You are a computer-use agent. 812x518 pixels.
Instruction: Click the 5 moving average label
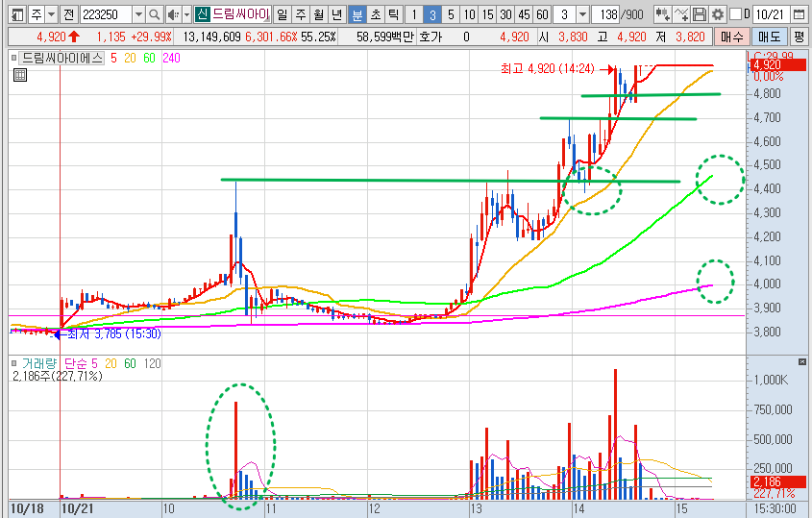coord(114,58)
